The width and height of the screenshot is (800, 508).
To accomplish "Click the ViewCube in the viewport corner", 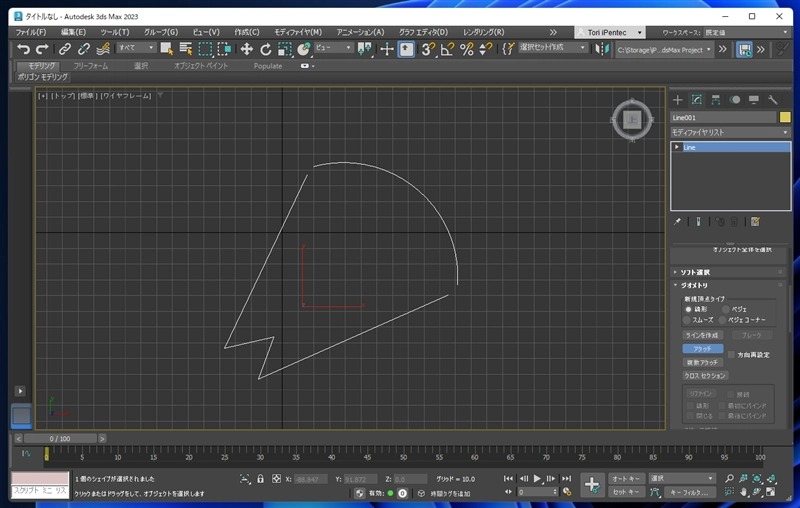I will pos(632,120).
